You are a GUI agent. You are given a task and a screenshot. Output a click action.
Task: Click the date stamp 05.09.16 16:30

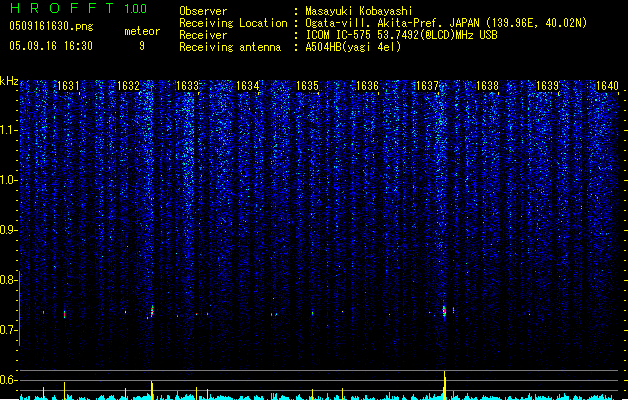(51, 46)
